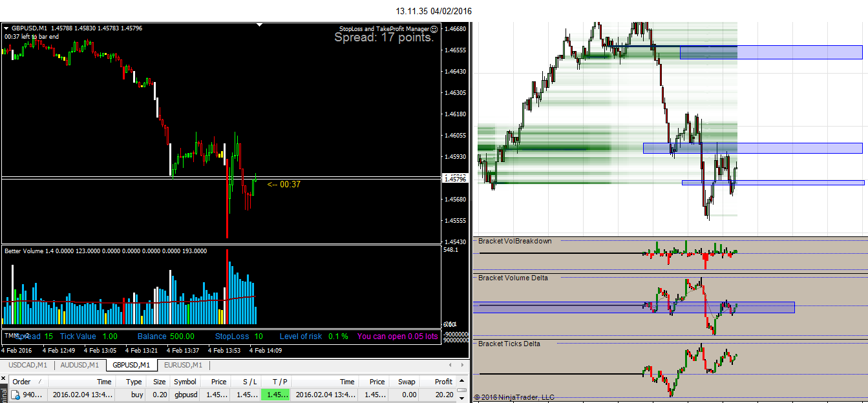Click the Bracket Ticks Delta panel label
The image size is (868, 403).
click(x=509, y=344)
